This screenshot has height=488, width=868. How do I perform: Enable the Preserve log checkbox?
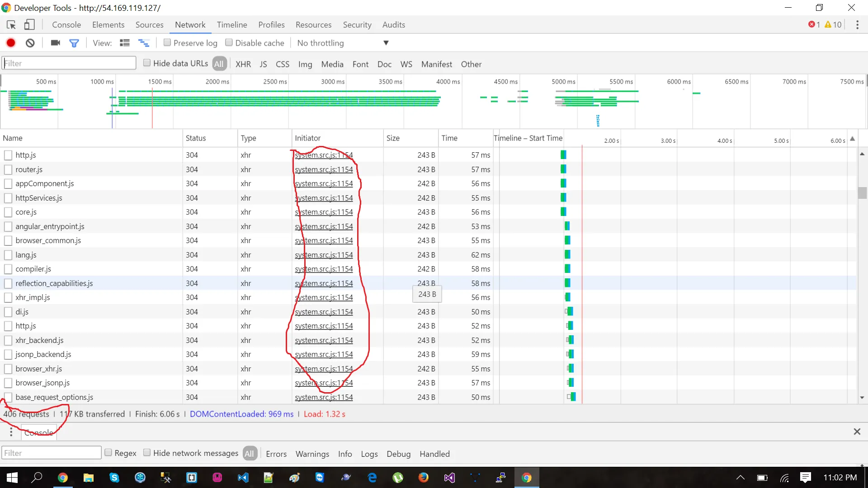tap(167, 42)
